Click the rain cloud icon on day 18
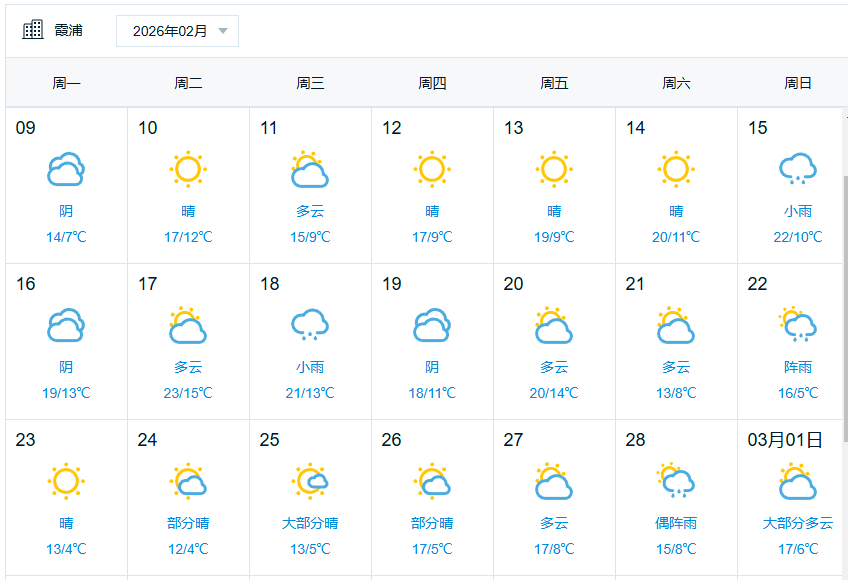Screen dimensions: 848x580 click(310, 326)
